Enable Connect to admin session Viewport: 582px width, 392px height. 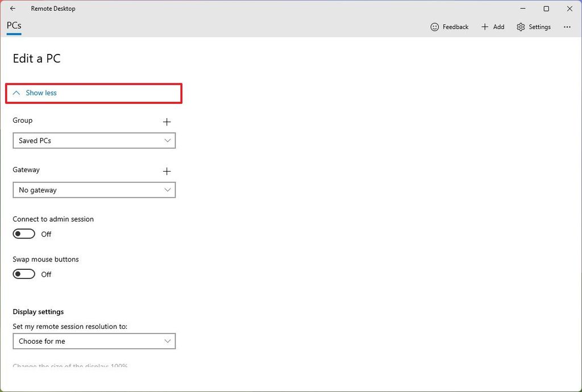23,233
